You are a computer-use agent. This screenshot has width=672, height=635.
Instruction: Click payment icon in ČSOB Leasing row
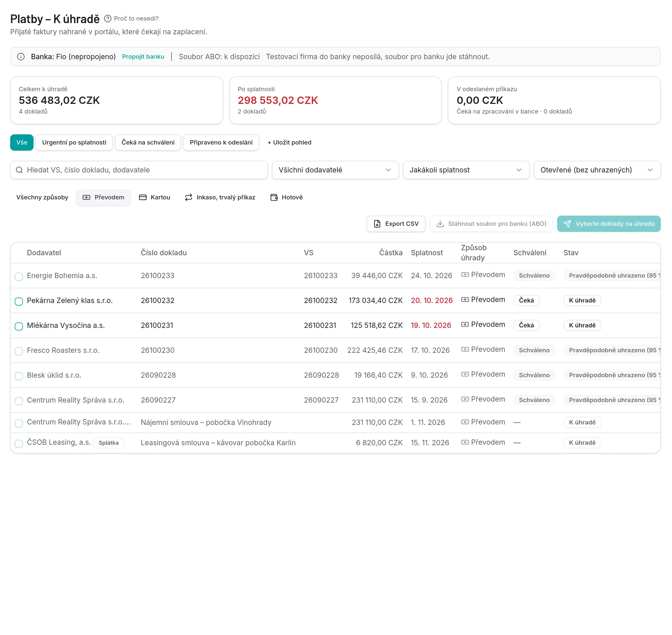[x=465, y=442]
